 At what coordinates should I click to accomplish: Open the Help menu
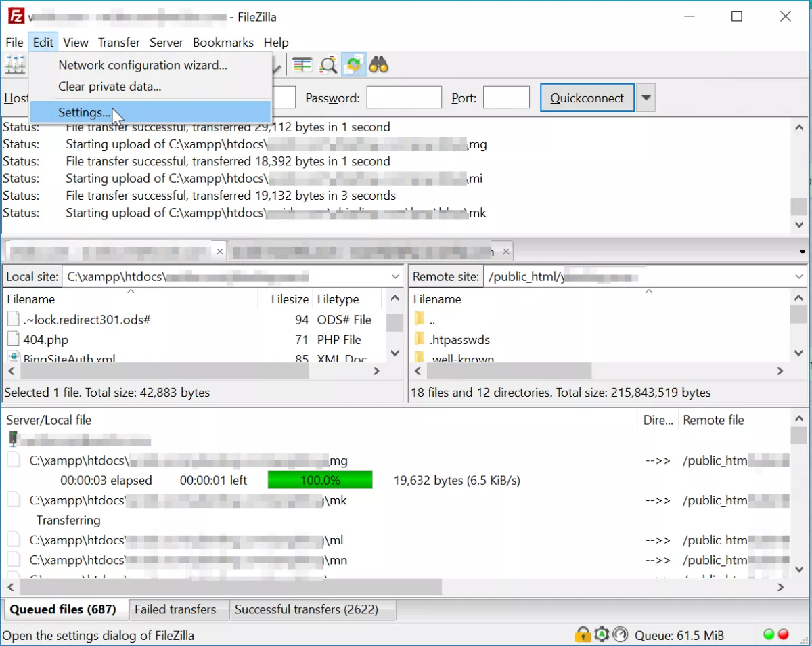point(276,42)
